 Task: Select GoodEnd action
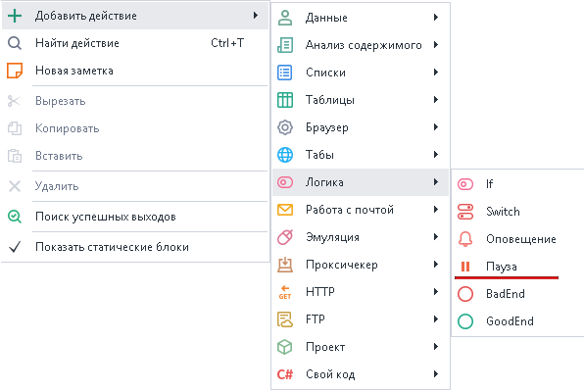coord(517,321)
